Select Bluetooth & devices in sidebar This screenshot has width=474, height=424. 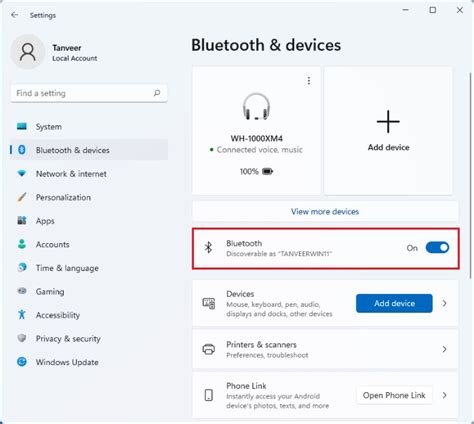89,150
